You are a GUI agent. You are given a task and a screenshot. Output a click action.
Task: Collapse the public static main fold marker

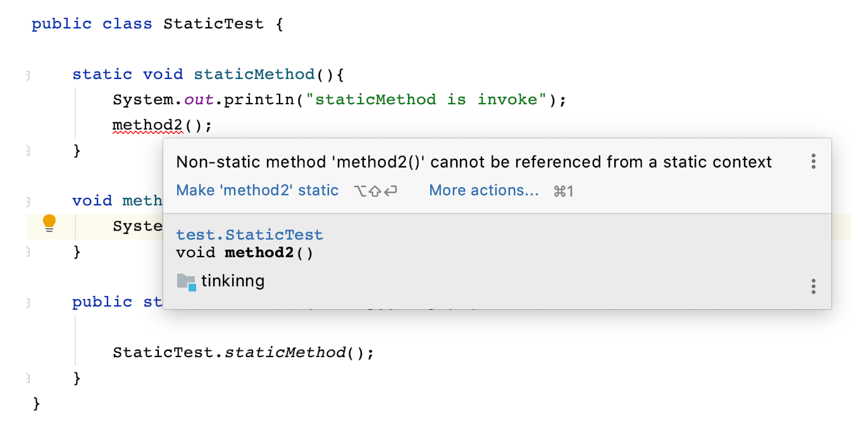(x=28, y=303)
